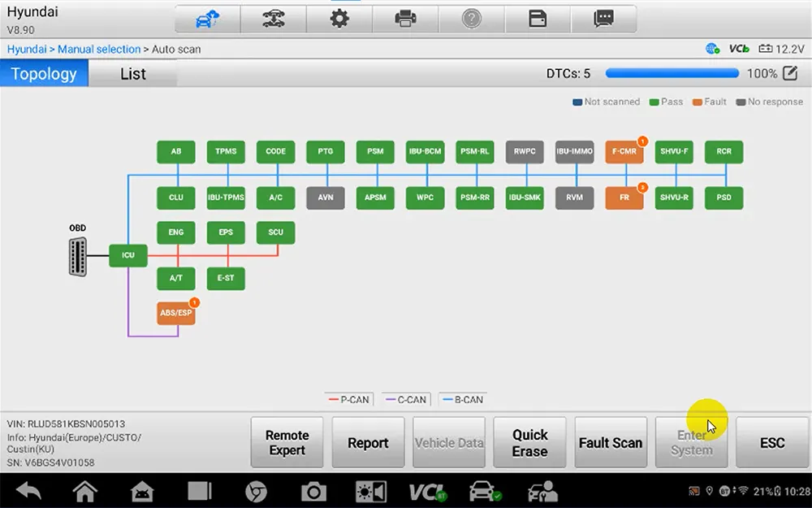Select the F-CMR fault module
Image resolution: width=812 pixels, height=508 pixels.
(624, 152)
